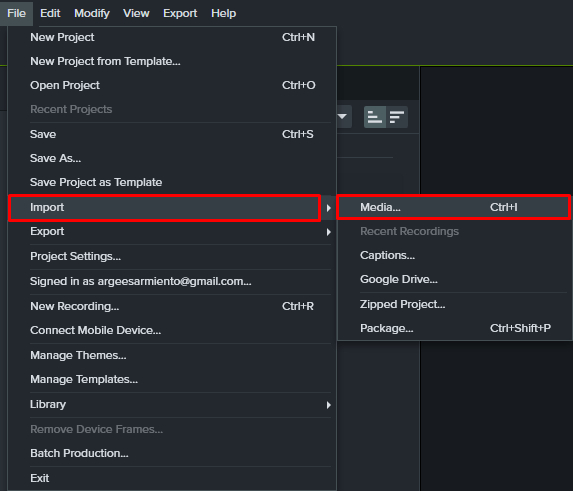The width and height of the screenshot is (573, 491).
Task: Select Captions... in Import submenu
Action: pyautogui.click(x=454, y=255)
